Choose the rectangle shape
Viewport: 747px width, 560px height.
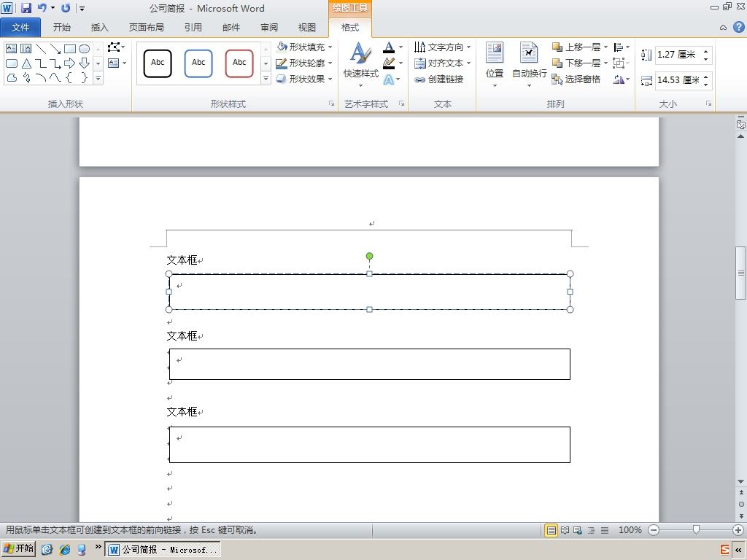(x=70, y=49)
